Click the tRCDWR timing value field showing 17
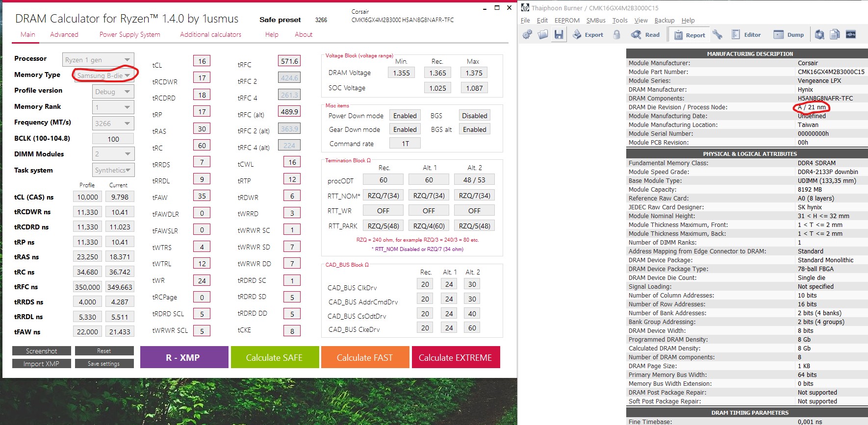868x425 pixels. point(202,78)
